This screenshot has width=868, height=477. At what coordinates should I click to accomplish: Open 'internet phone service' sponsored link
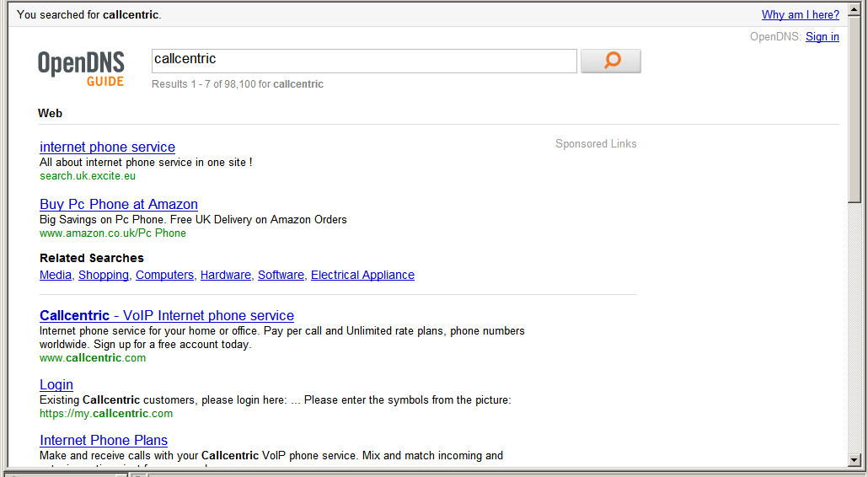107,147
